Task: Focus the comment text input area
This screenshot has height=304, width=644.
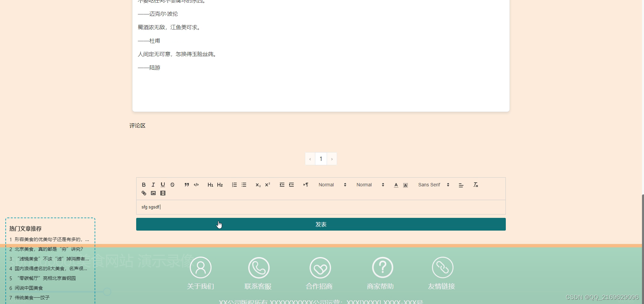Action: pos(321,207)
